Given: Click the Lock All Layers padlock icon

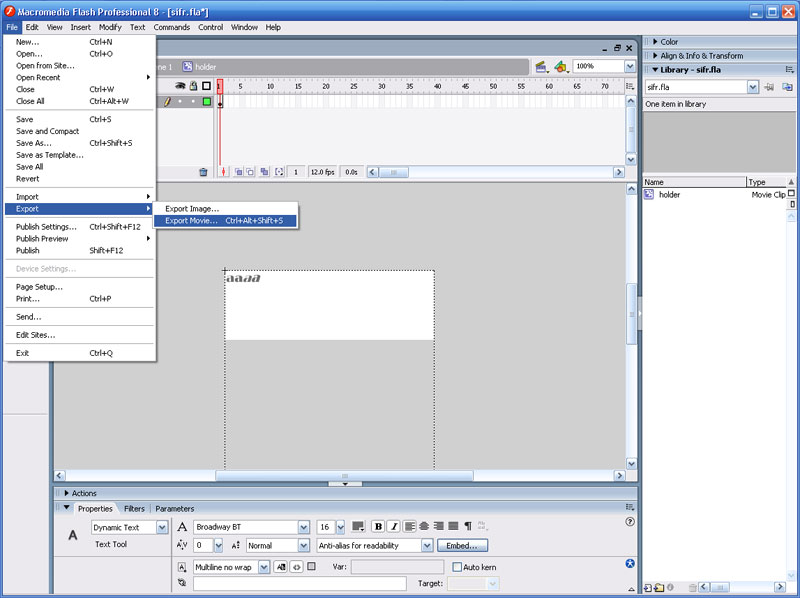Looking at the screenshot, I should click(x=193, y=86).
